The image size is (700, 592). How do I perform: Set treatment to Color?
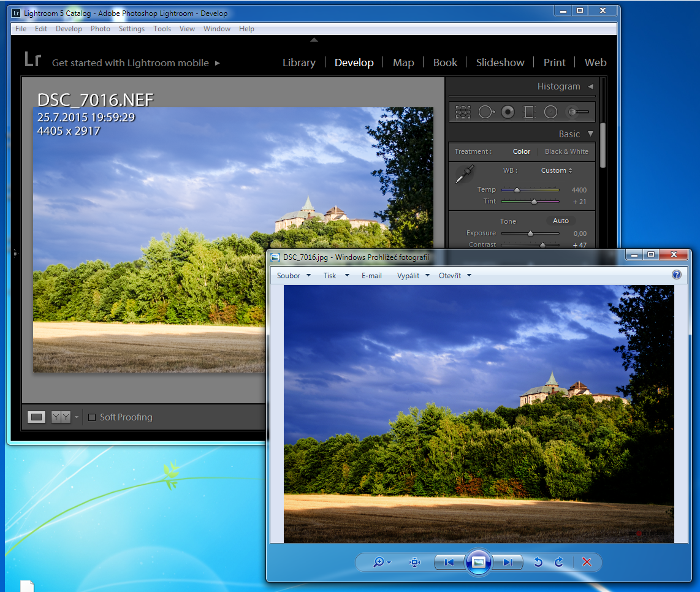coord(522,151)
